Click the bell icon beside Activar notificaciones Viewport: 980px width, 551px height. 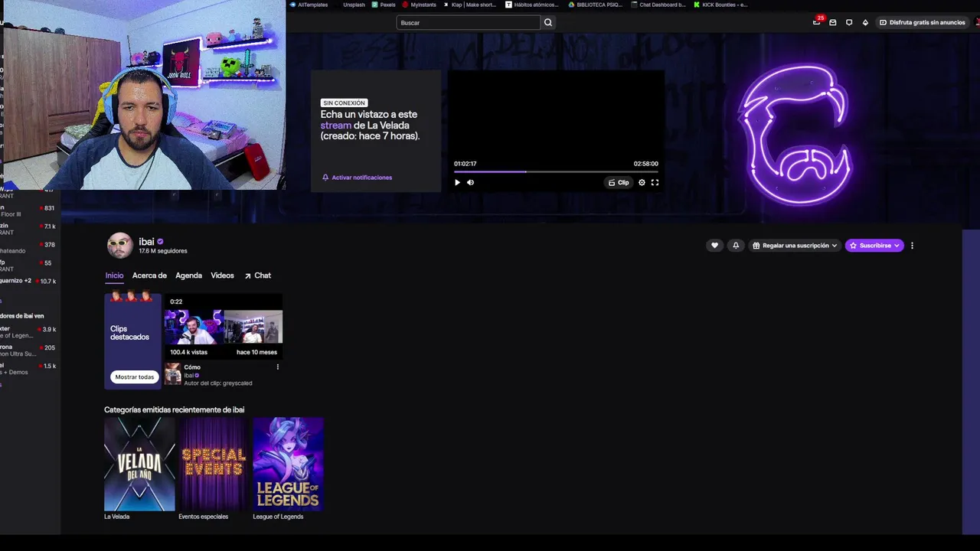(x=325, y=178)
